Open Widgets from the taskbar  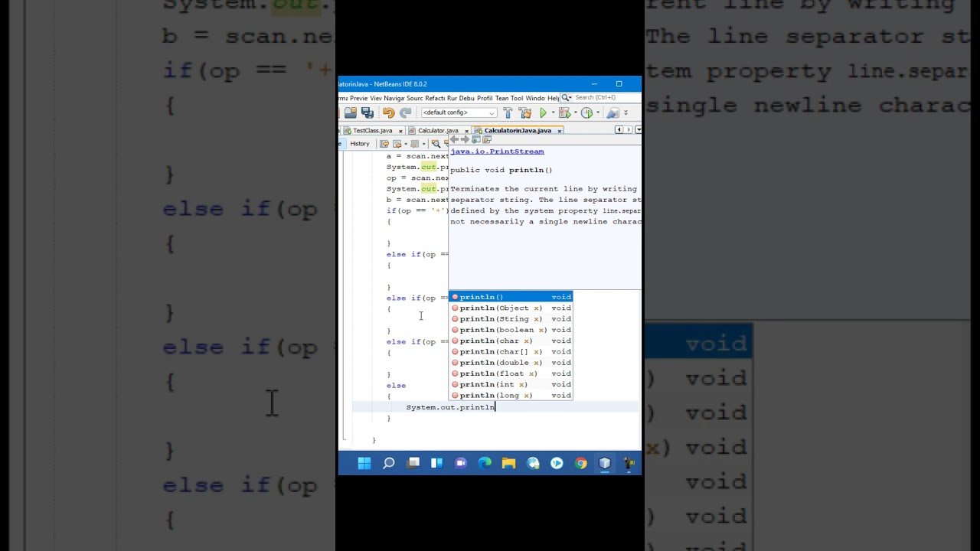click(x=436, y=462)
